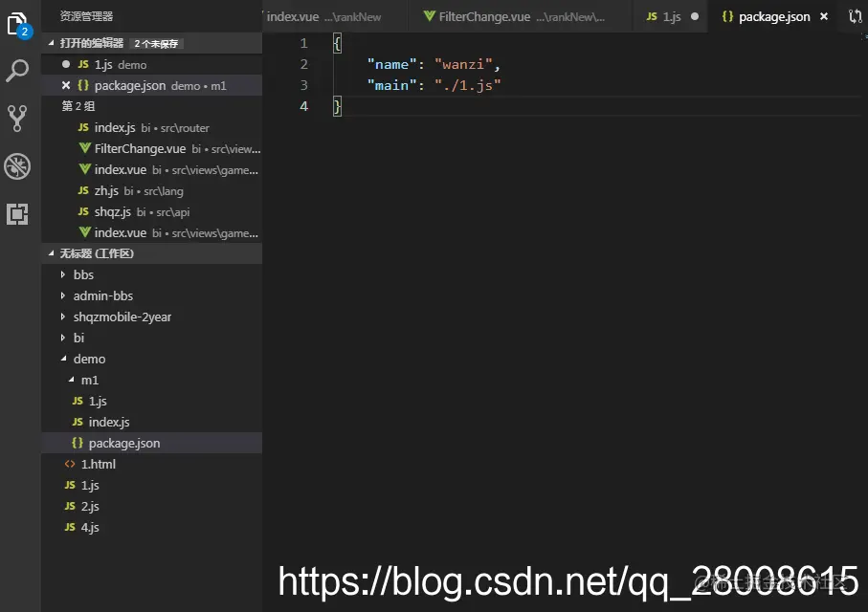Collapse the untitled workspace section
The image size is (868, 612).
pos(52,253)
